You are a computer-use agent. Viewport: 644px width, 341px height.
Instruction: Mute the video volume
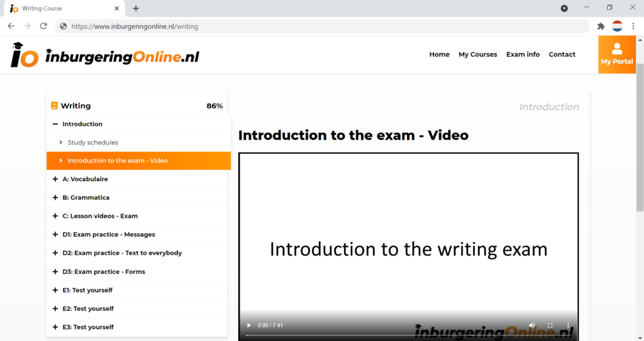pyautogui.click(x=532, y=325)
